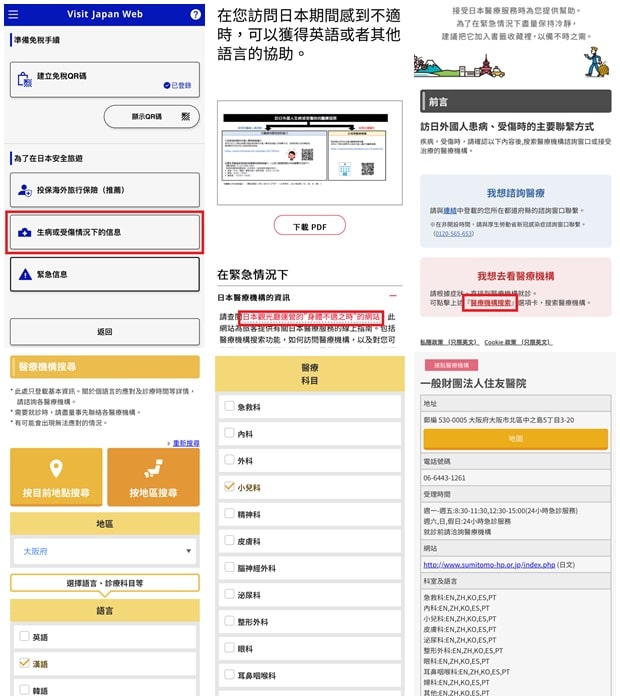
Task: Open the 大阪府 region dropdown
Action: click(x=104, y=551)
